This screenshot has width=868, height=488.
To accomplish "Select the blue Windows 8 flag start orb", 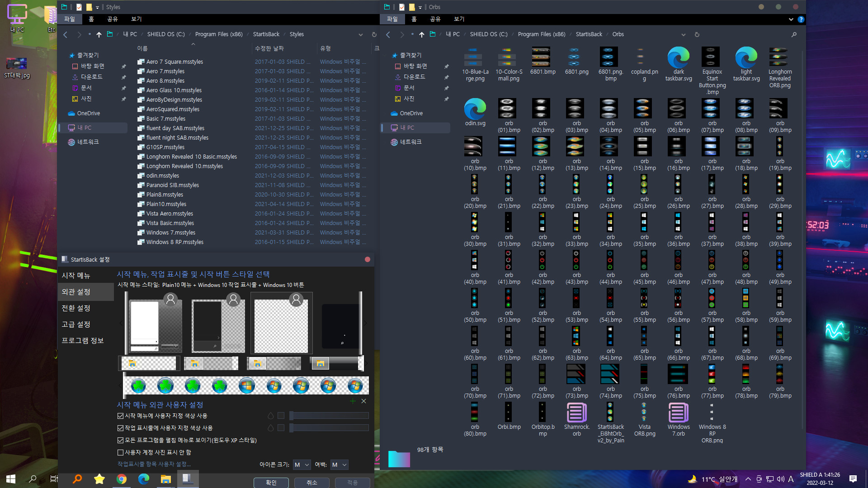I will [x=247, y=386].
